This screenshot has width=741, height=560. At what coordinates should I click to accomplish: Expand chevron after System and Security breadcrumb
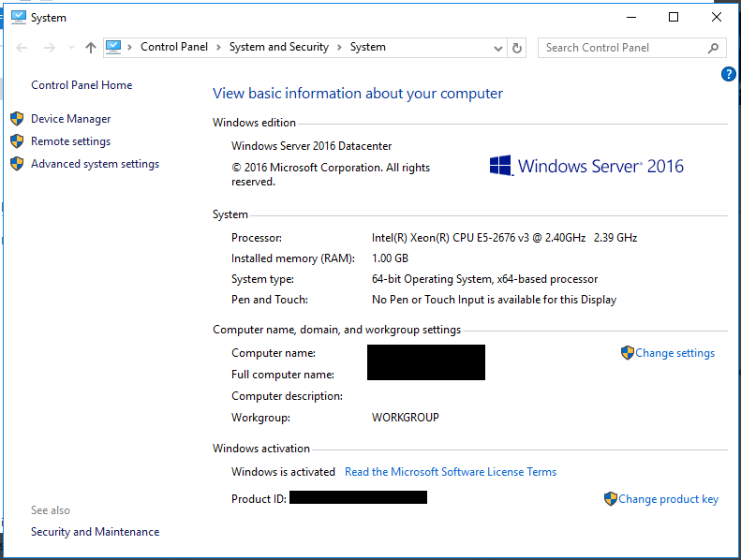point(339,47)
